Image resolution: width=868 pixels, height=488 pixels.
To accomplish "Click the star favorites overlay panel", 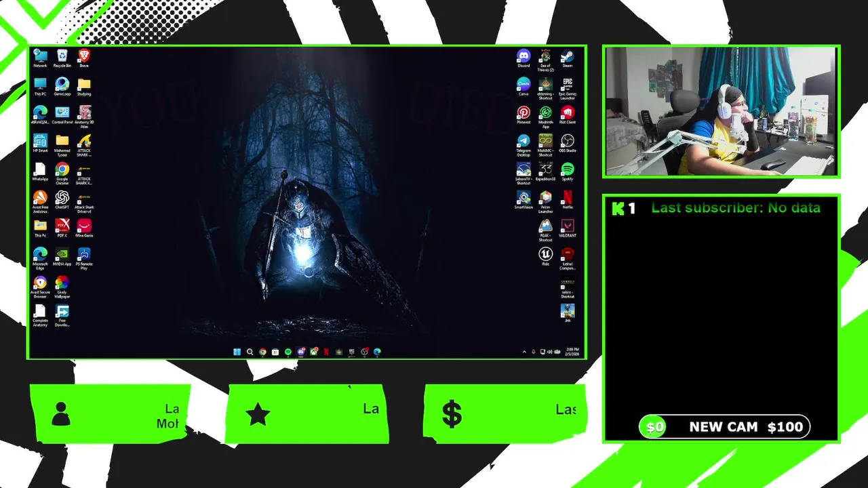I will pyautogui.click(x=307, y=413).
